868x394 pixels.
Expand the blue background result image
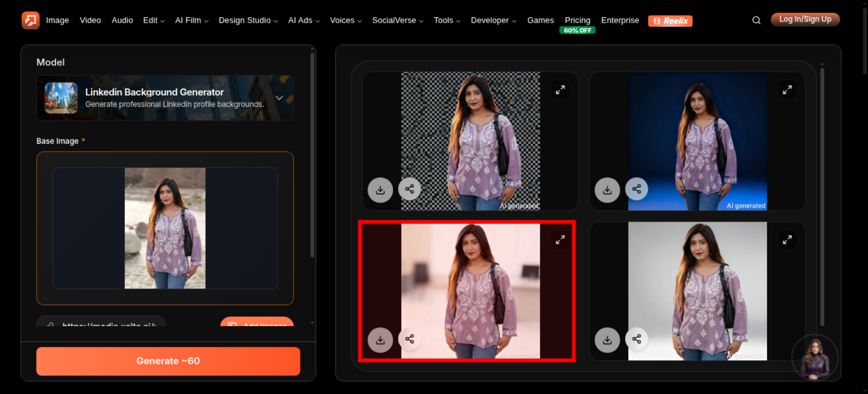[x=787, y=90]
